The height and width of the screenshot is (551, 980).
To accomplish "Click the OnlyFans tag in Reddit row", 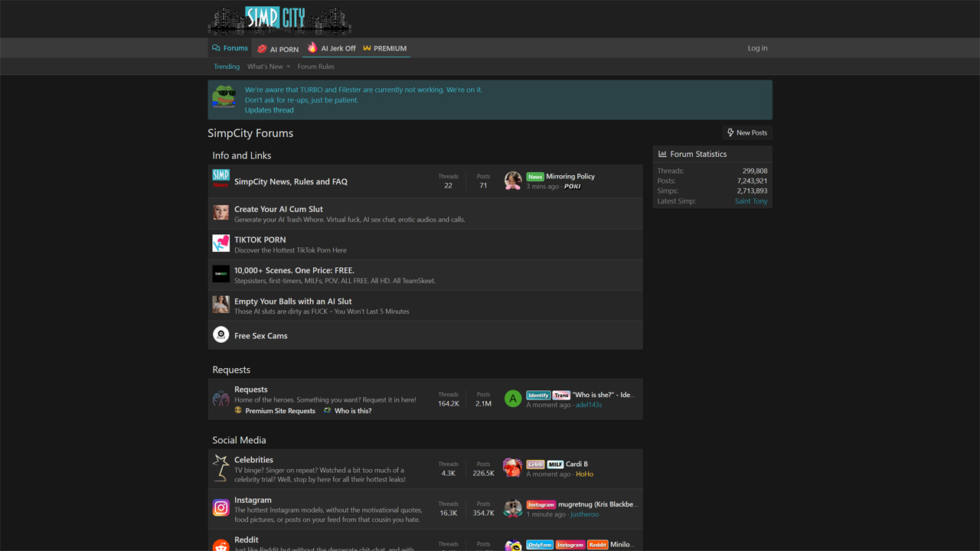I will (540, 545).
